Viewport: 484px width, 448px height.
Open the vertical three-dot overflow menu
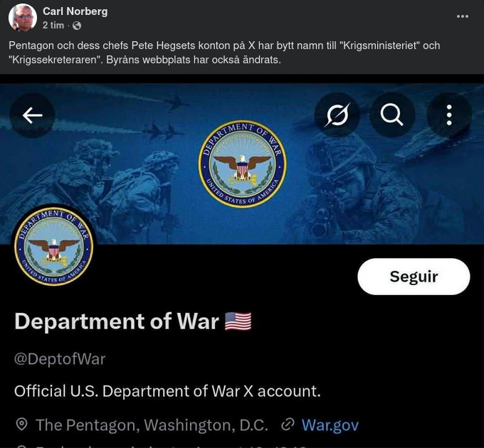[x=449, y=115]
